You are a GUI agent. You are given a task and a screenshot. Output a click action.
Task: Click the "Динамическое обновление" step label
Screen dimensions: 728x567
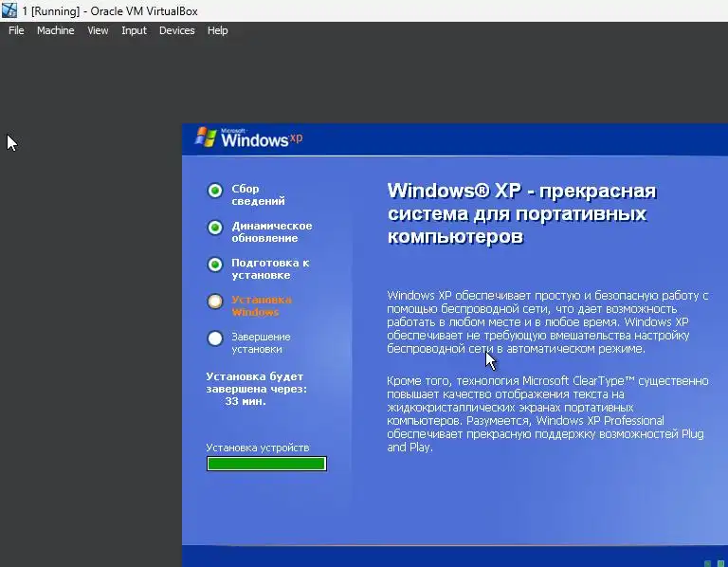[272, 231]
